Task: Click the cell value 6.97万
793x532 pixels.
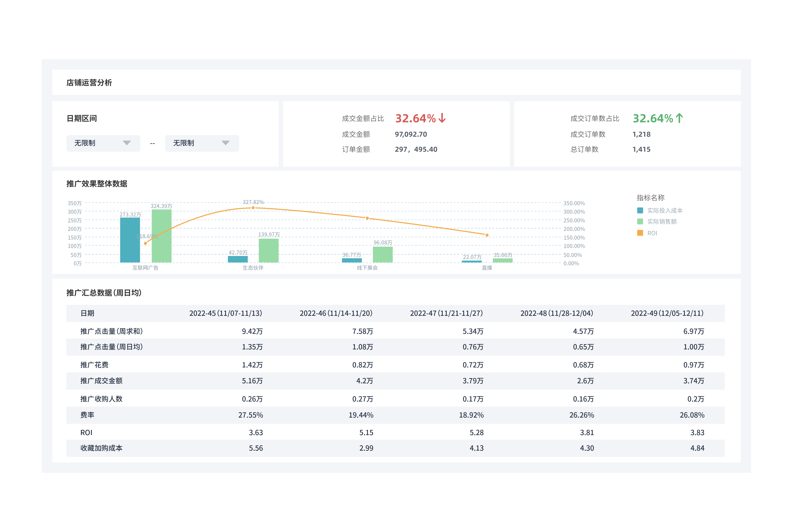Action: click(693, 331)
